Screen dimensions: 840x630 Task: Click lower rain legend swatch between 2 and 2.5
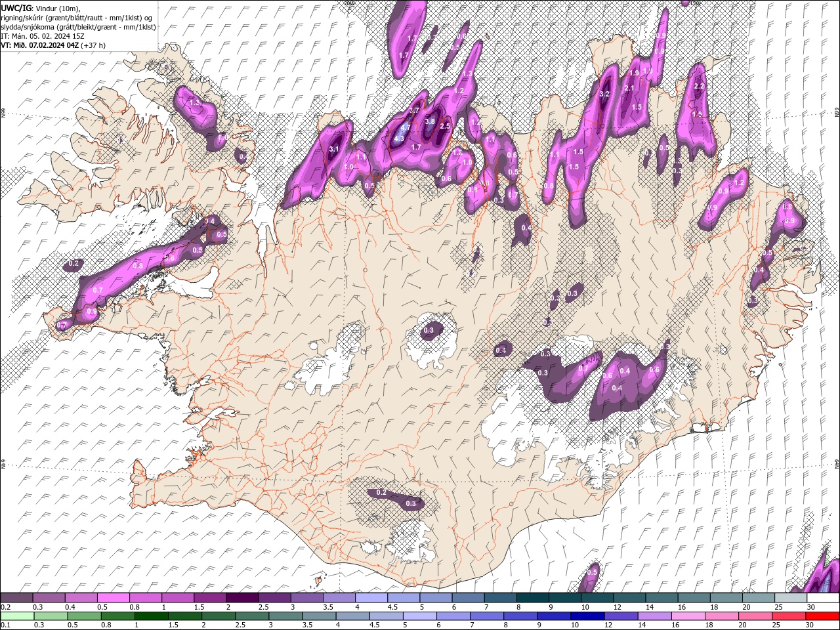[x=219, y=616]
